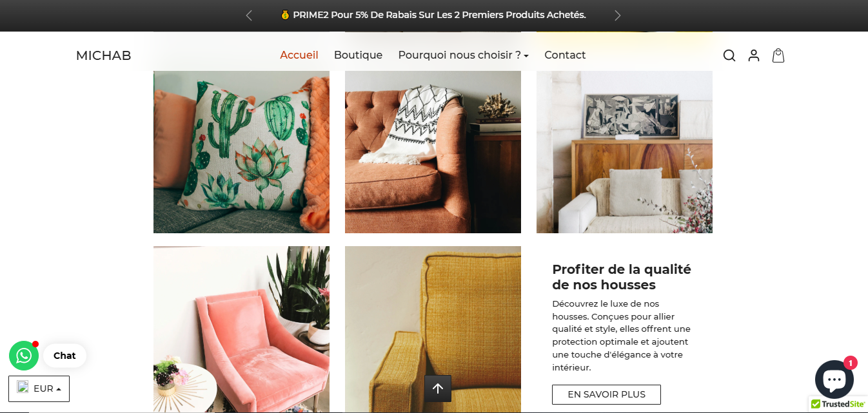This screenshot has height=413, width=868.
Task: Open the Contact menu item
Action: pyautogui.click(x=565, y=55)
